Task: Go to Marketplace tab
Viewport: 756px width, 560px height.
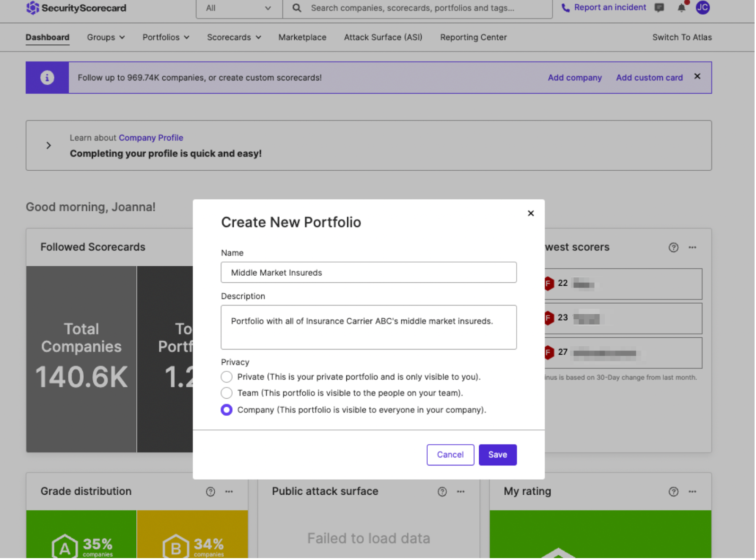Action: 302,37
